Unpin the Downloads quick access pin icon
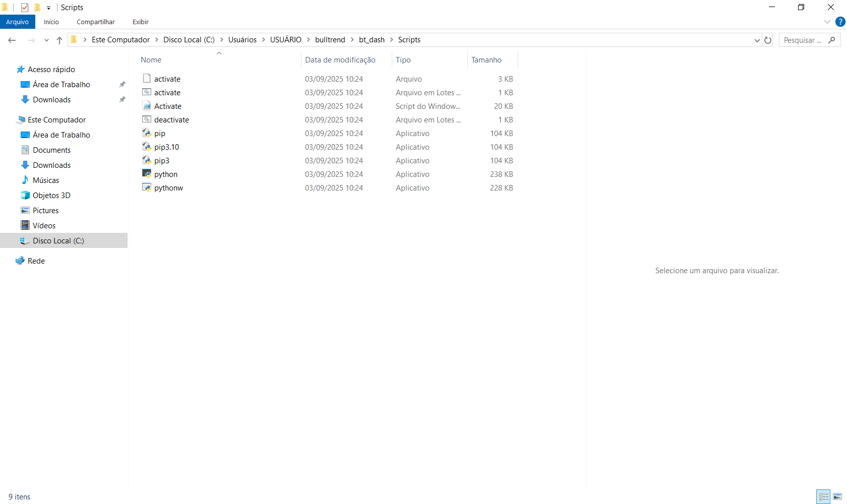The image size is (847, 504). click(x=122, y=100)
